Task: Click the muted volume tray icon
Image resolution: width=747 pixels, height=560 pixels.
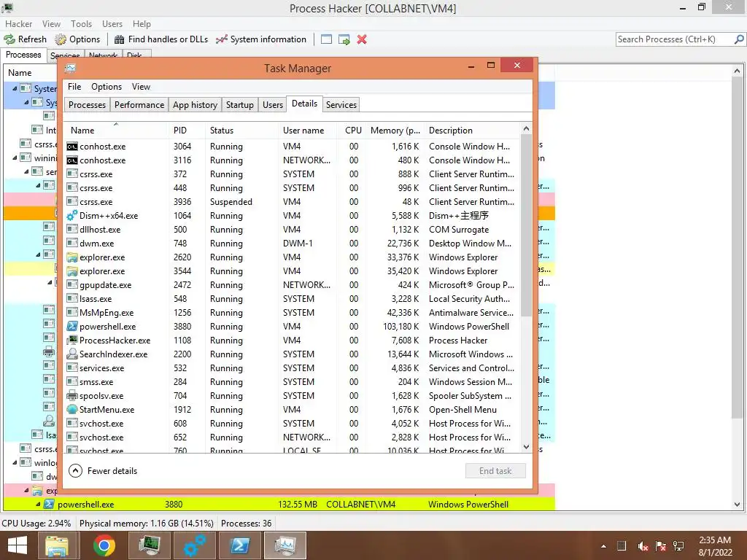Action: click(x=643, y=546)
